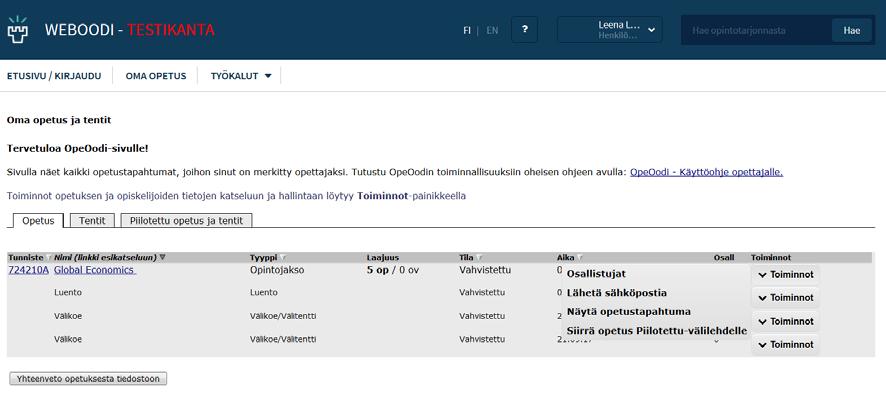The height and width of the screenshot is (418, 886).
Task: Click the WebOodi tower logo icon
Action: point(18,30)
